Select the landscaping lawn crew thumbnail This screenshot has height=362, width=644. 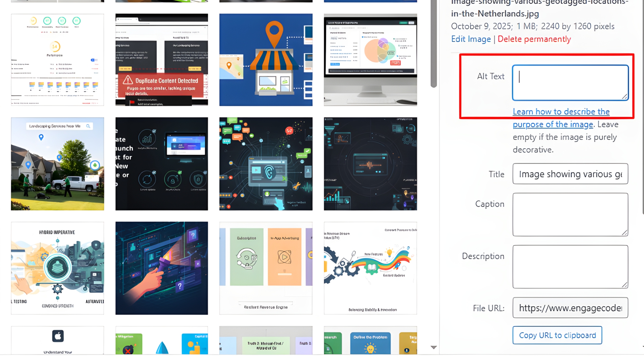57,164
